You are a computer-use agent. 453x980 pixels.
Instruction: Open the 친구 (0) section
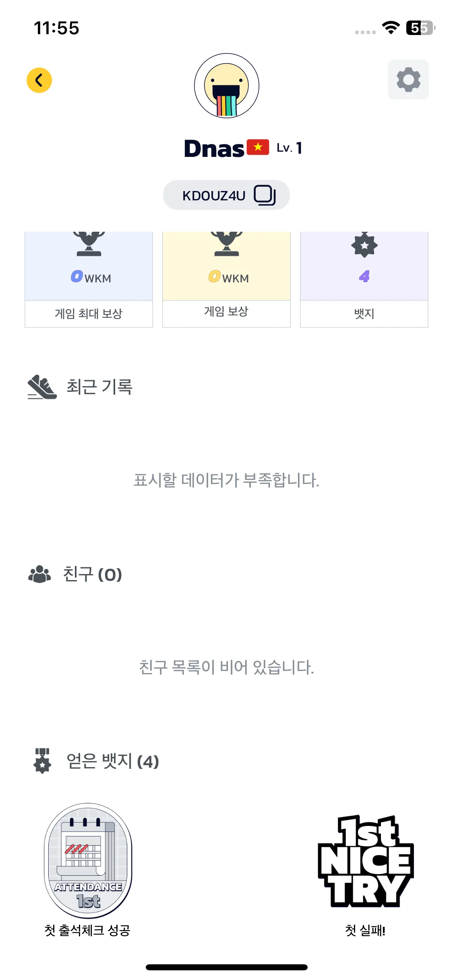(x=92, y=574)
